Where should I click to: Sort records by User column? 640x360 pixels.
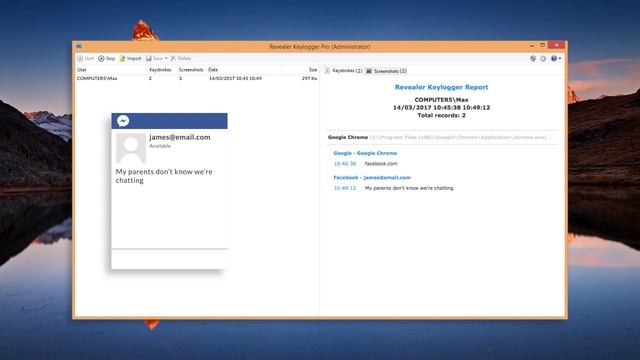[82, 70]
